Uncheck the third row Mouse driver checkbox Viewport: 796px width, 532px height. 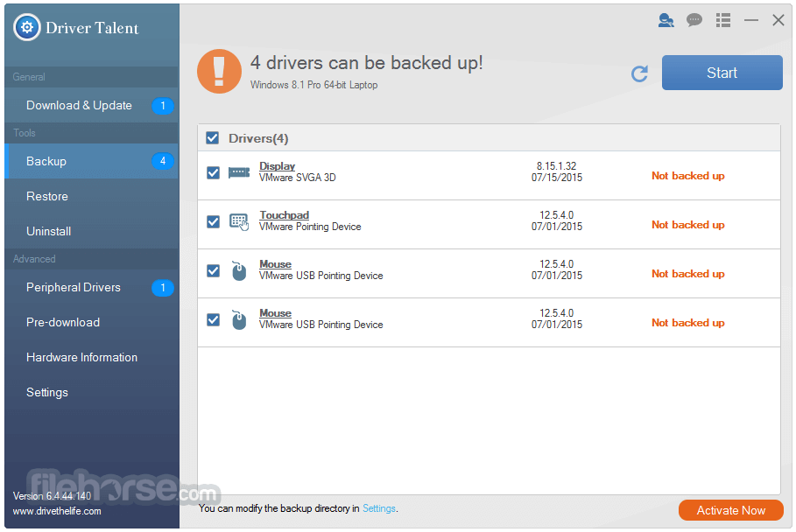click(213, 271)
